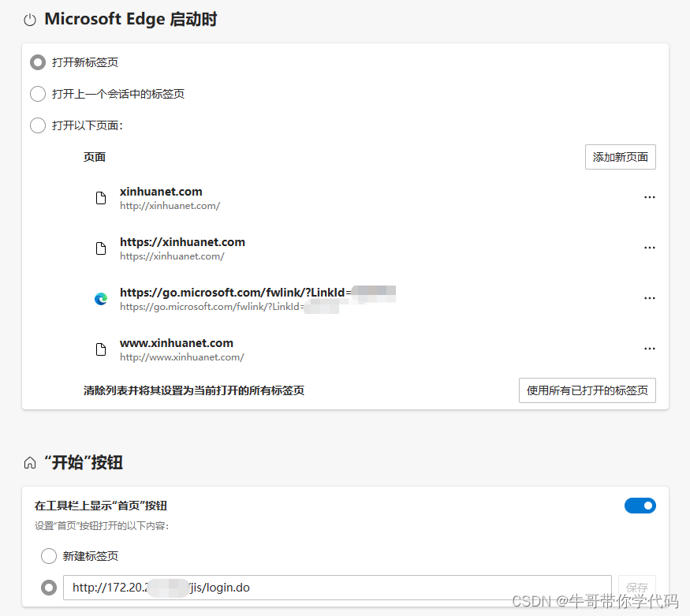Click the http://xinhuanet.com/ URL text

170,206
